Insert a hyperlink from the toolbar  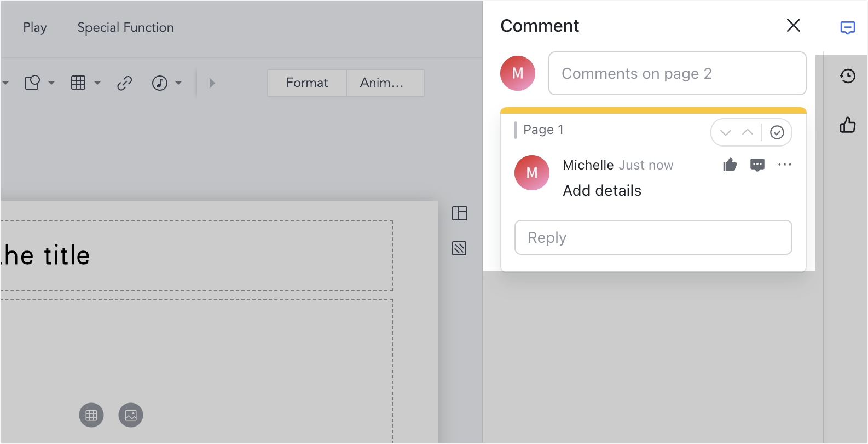click(124, 83)
